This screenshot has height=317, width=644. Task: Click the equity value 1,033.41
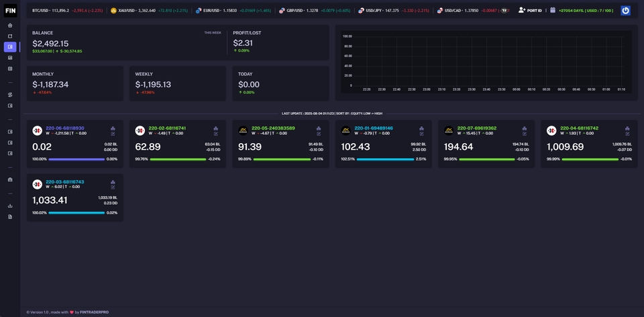click(x=50, y=200)
